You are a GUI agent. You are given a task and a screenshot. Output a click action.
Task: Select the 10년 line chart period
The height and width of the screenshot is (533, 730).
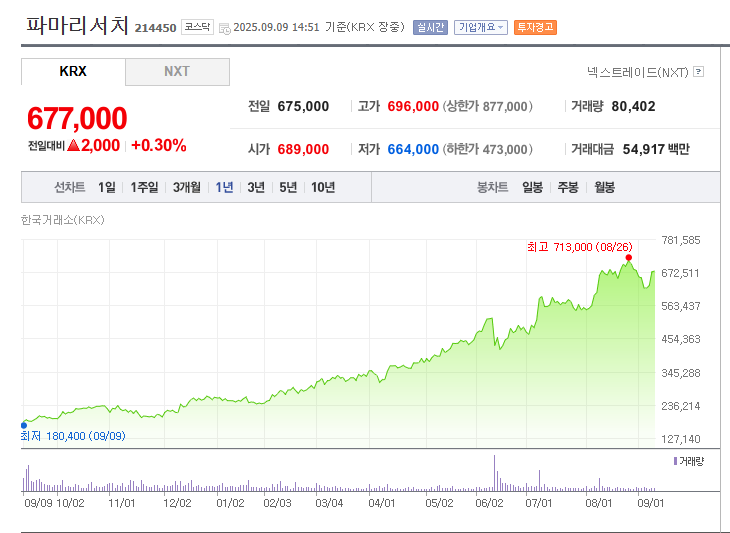click(323, 187)
